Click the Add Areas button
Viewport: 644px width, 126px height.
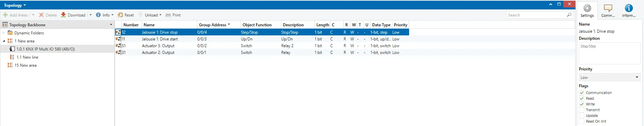point(15,15)
